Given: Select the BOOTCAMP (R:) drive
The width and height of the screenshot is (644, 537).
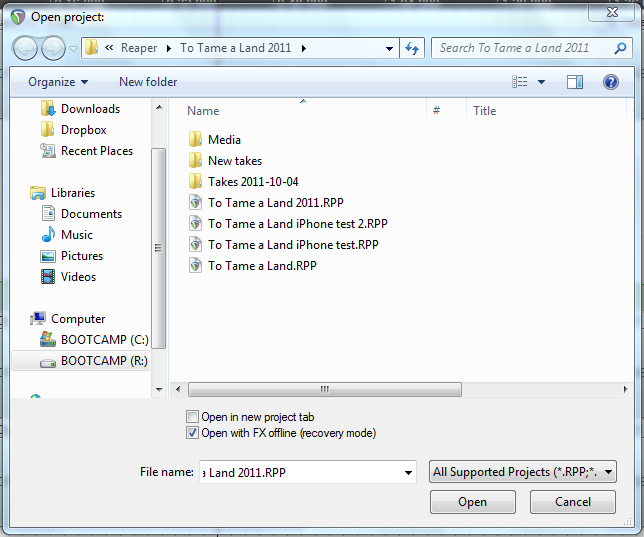Looking at the screenshot, I should tap(81, 361).
